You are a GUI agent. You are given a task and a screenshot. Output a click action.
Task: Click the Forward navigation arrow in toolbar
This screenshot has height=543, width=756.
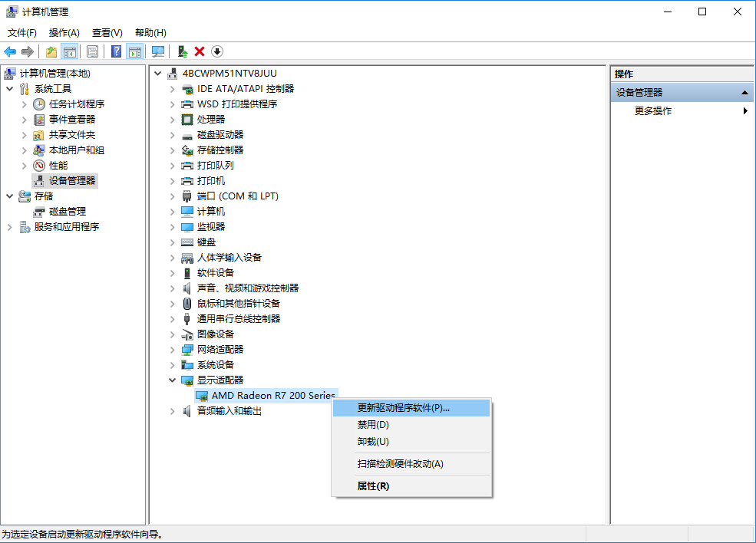[x=27, y=51]
